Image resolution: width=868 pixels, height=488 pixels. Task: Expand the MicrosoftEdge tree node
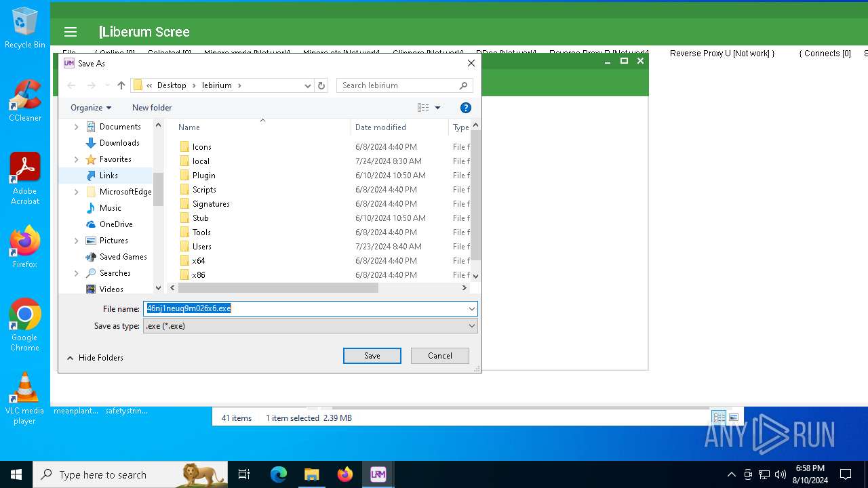pos(76,192)
